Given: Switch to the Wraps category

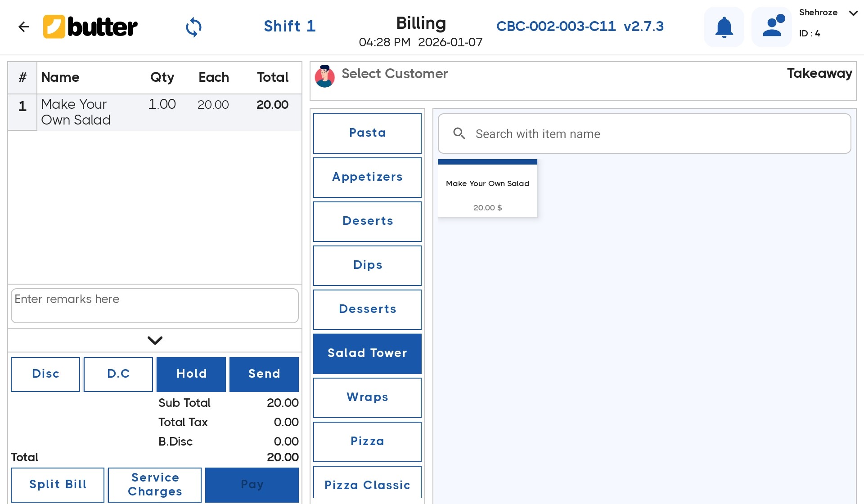Looking at the screenshot, I should [367, 397].
